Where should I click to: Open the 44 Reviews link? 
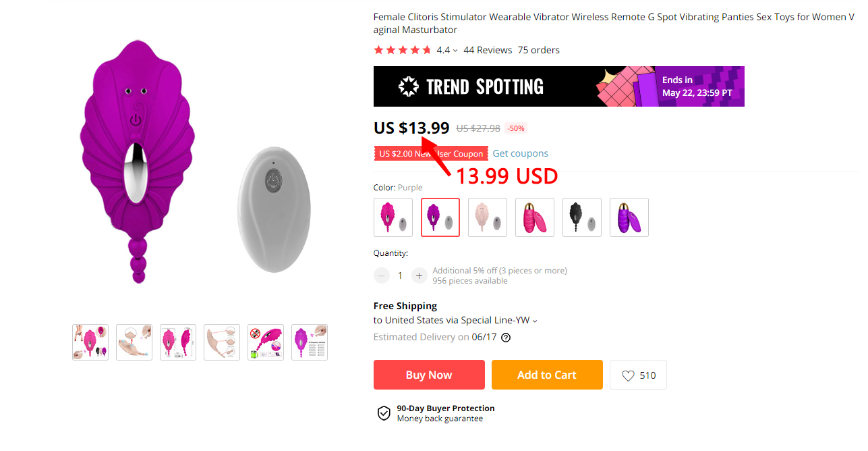click(x=488, y=50)
